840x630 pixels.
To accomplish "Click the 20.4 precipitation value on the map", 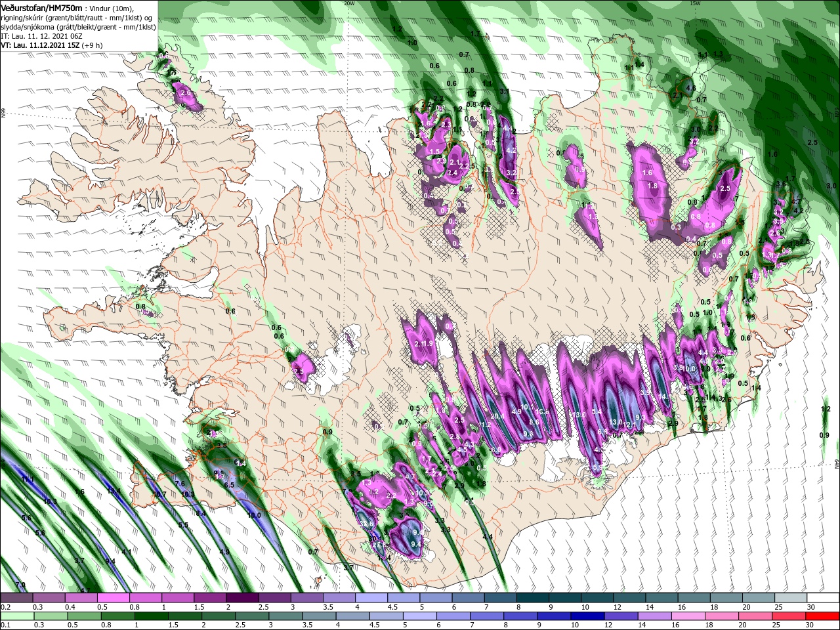I will [x=497, y=415].
